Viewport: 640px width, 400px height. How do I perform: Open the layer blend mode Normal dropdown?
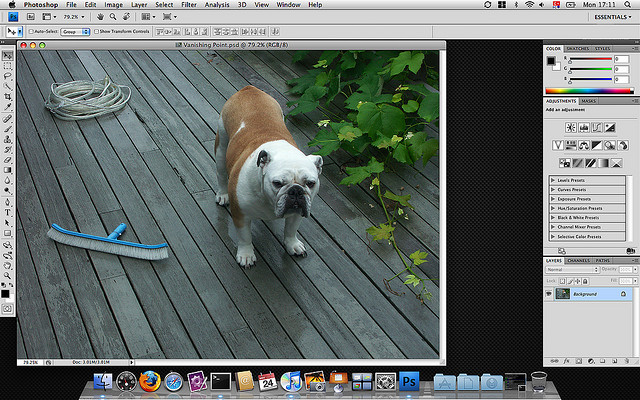(x=572, y=269)
